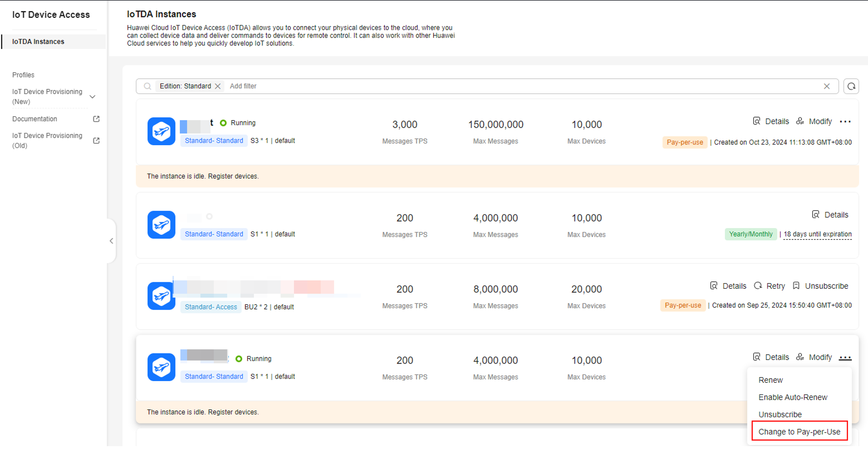The image size is (868, 457).
Task: Click the first idle instance notice
Action: tap(497, 176)
